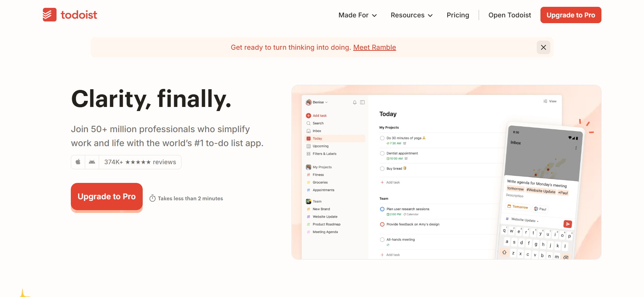The height and width of the screenshot is (297, 644).
Task: Expand the Made For menu
Action: point(358,15)
